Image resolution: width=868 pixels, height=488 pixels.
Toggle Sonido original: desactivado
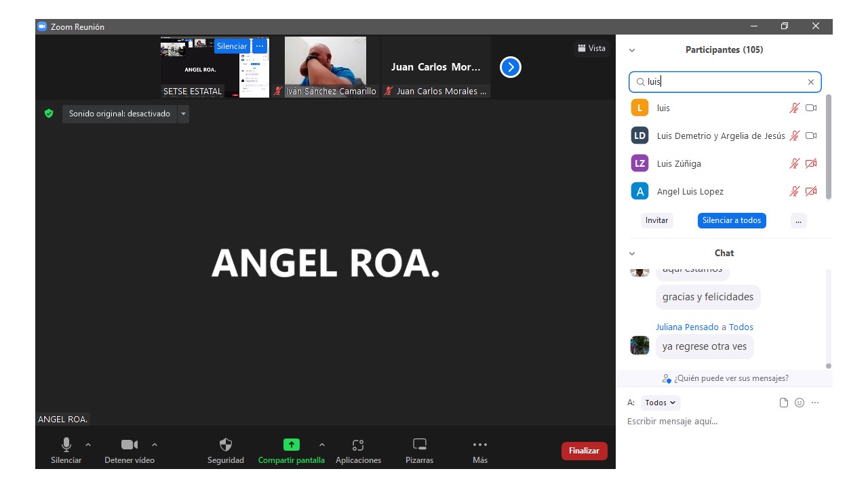pyautogui.click(x=119, y=114)
